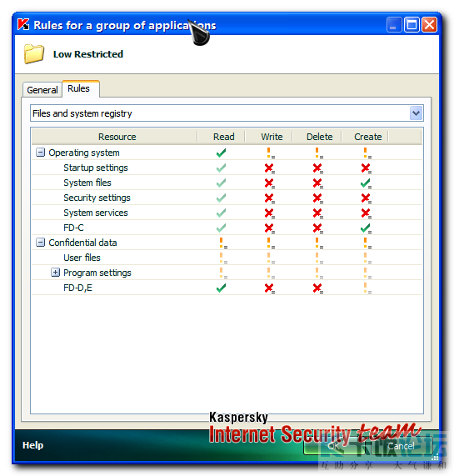Expand the Program settings tree node
This screenshot has height=476, width=454.
point(55,273)
